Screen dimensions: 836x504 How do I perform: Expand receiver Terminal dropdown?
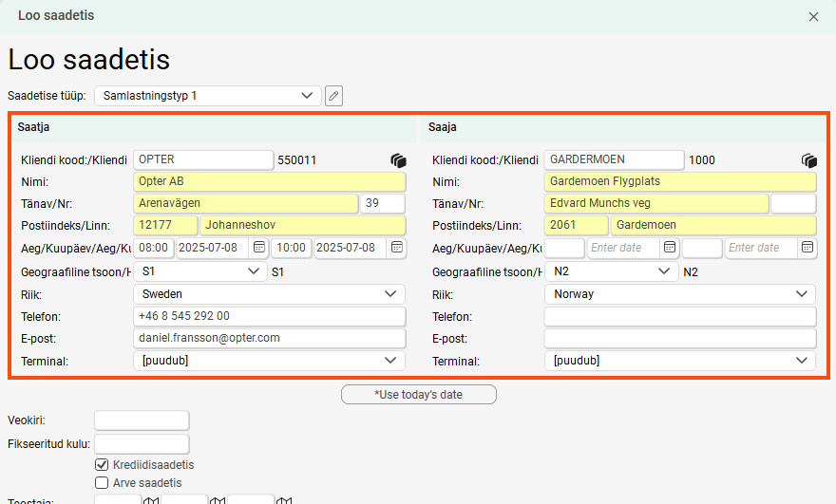click(679, 361)
